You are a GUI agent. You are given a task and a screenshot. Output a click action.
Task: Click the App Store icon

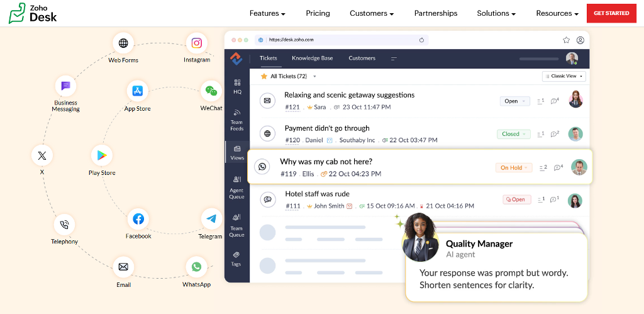[x=137, y=91]
